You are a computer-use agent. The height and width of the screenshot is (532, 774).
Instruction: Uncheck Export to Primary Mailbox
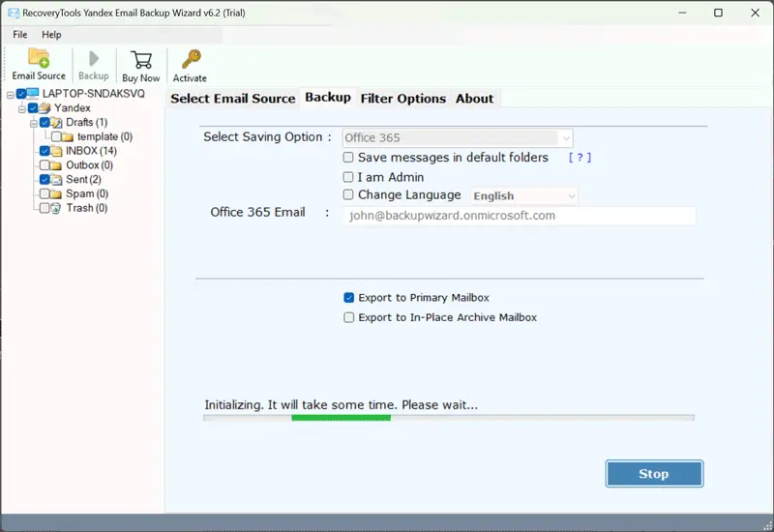[x=349, y=298]
